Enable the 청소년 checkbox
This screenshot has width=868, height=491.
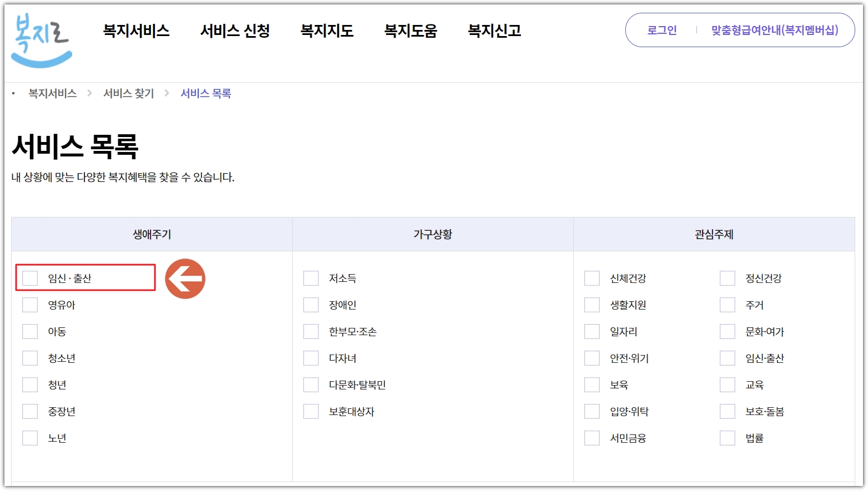click(x=30, y=357)
